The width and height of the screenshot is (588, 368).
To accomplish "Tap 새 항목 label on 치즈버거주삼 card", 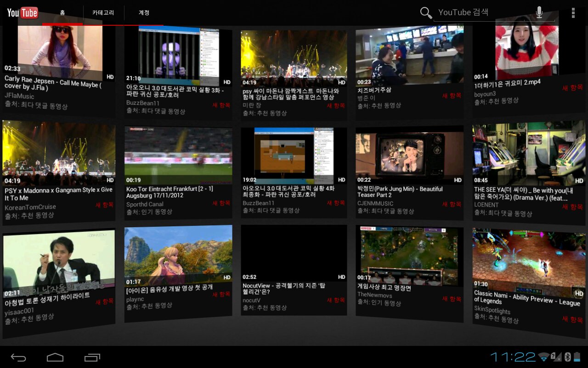I will coord(452,96).
